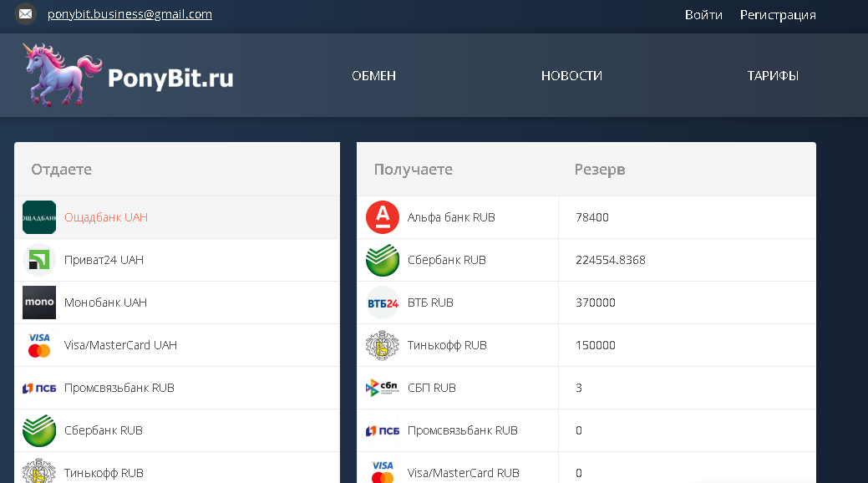Click reserve value 370000
The image size is (868, 483).
[x=595, y=303]
